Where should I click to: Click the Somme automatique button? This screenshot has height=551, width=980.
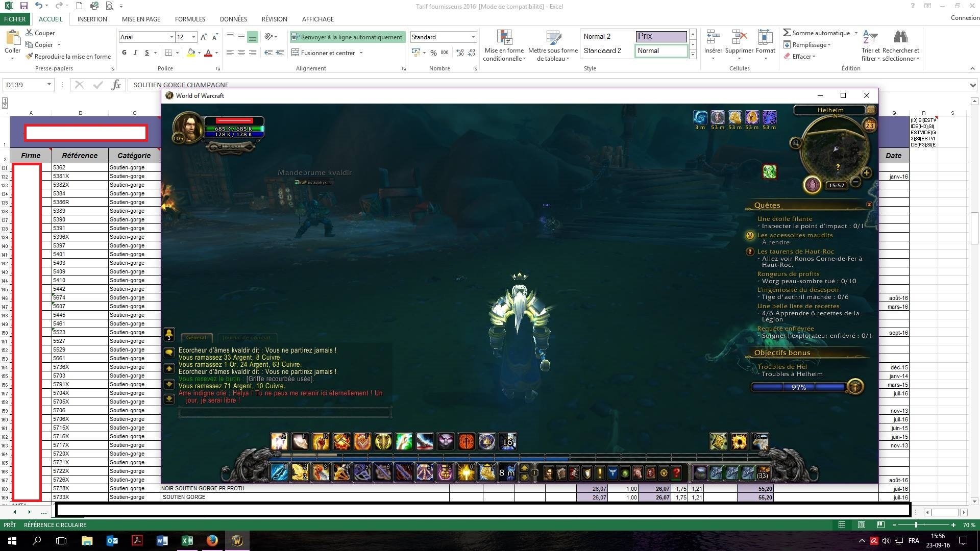pos(816,33)
